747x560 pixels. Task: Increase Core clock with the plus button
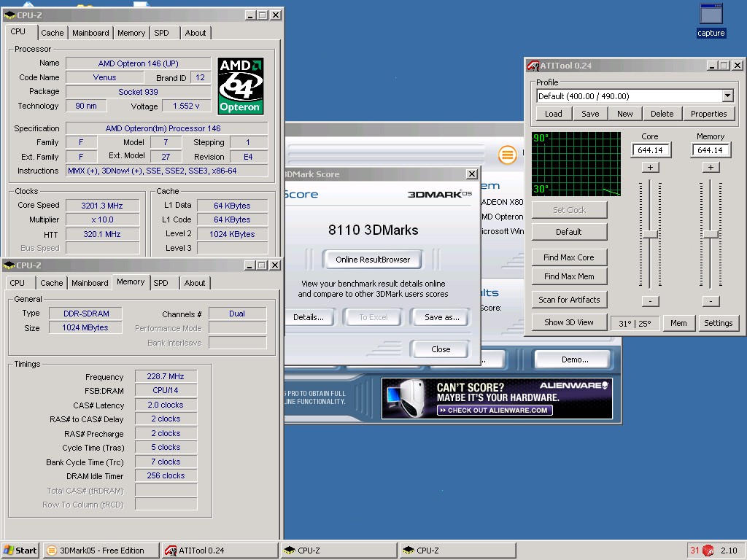[650, 167]
